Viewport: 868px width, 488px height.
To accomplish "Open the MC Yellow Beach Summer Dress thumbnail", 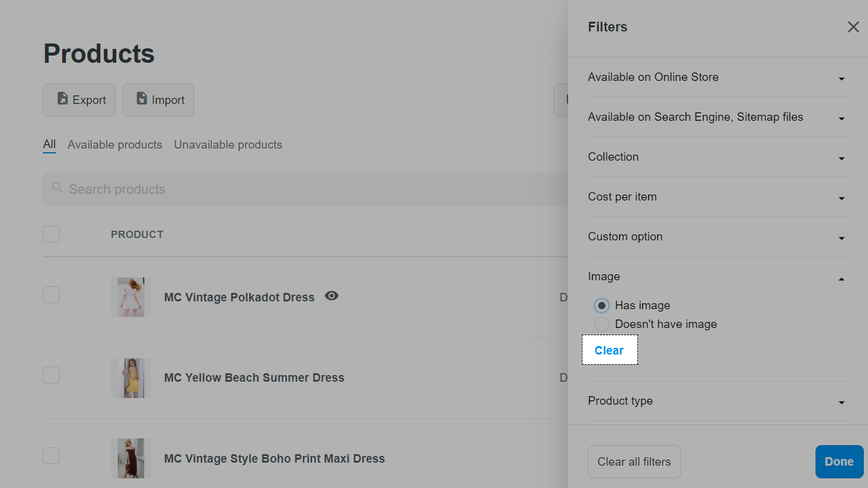I will coord(131,378).
